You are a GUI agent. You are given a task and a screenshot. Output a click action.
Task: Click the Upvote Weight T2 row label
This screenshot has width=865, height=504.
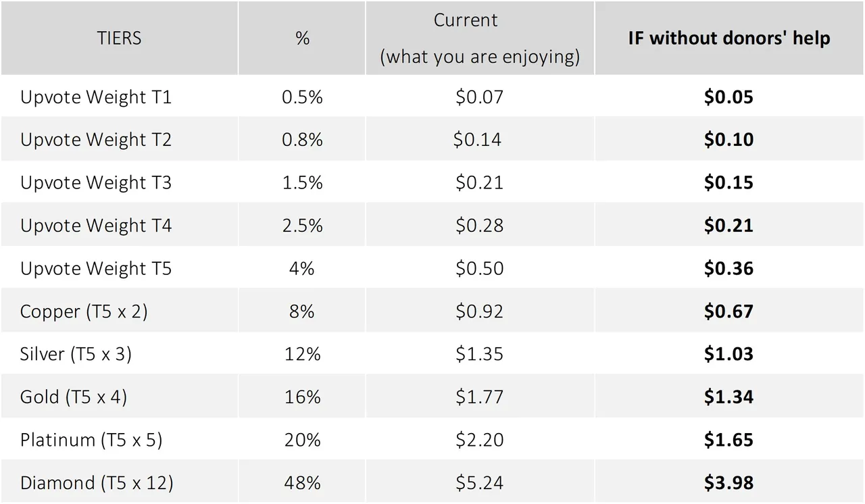point(96,140)
